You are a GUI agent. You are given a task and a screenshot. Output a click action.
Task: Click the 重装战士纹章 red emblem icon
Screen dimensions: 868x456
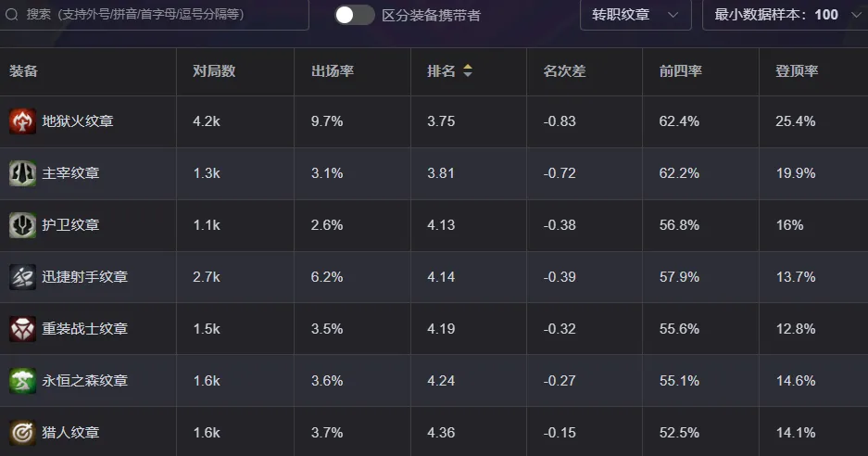23,329
